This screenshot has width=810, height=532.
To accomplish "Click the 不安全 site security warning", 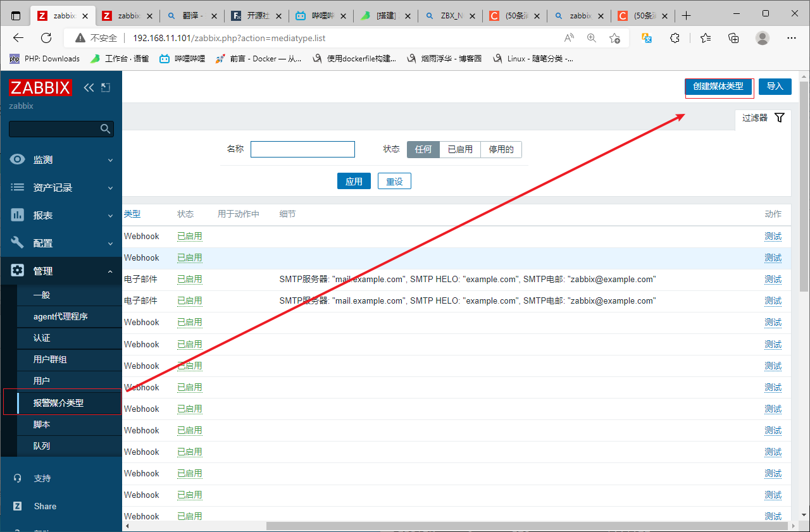I will [x=96, y=38].
